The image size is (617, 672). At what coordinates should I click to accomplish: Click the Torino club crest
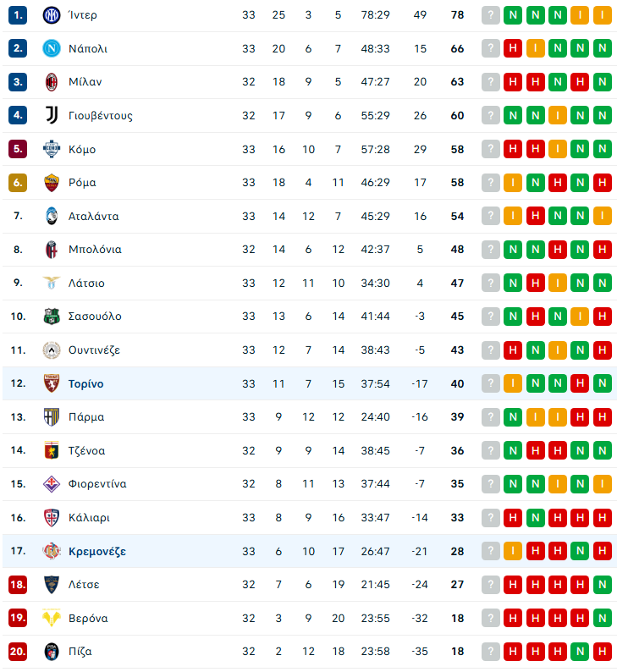point(52,383)
